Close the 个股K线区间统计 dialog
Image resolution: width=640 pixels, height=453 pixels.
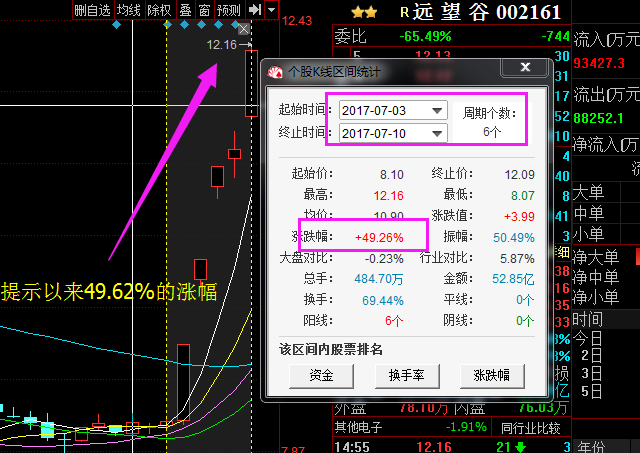click(x=523, y=69)
